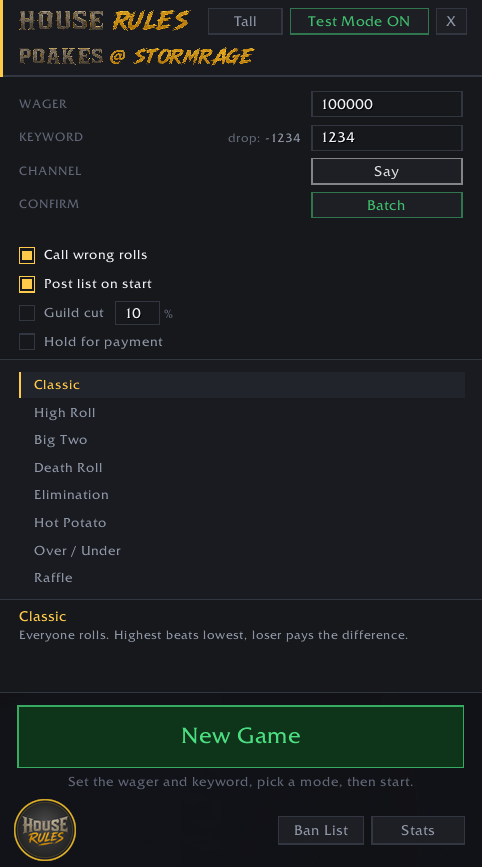The image size is (482, 867).
Task: Click the wager amount input field
Action: click(x=387, y=104)
